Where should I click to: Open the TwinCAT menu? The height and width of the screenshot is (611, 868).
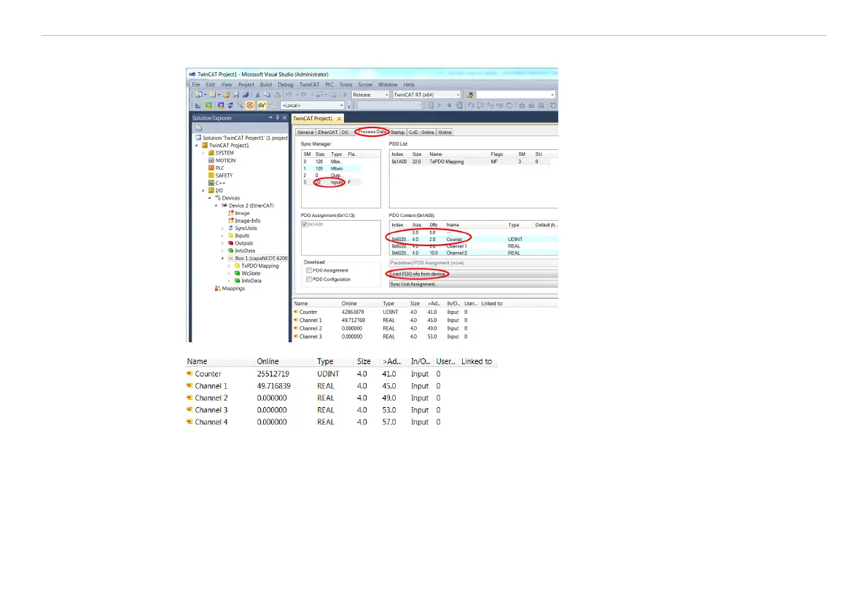tap(309, 84)
